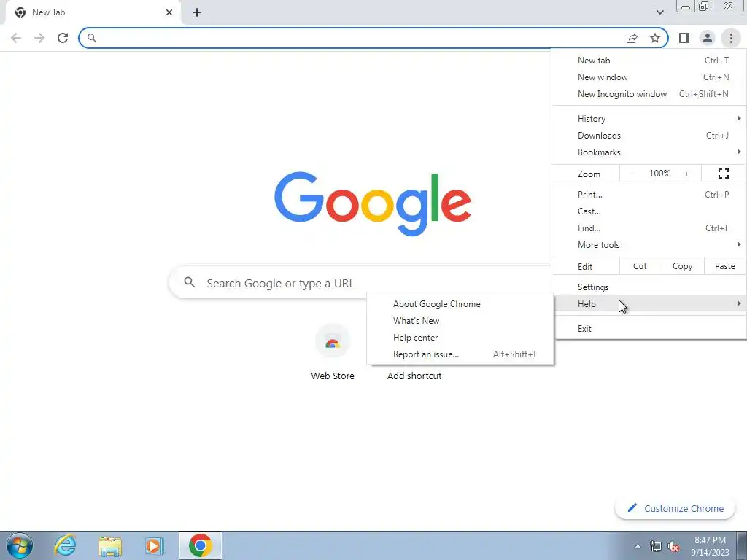The width and height of the screenshot is (747, 560).
Task: Open the network tray icon
Action: [656, 546]
